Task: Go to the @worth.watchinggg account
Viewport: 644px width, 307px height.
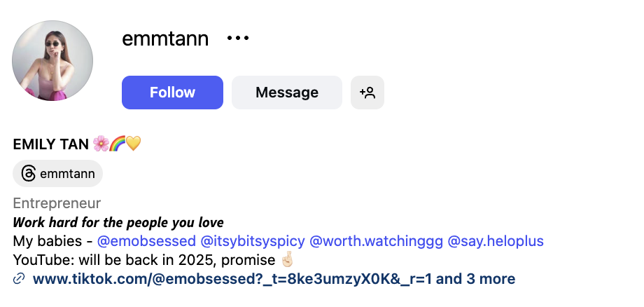Action: pyautogui.click(x=377, y=241)
